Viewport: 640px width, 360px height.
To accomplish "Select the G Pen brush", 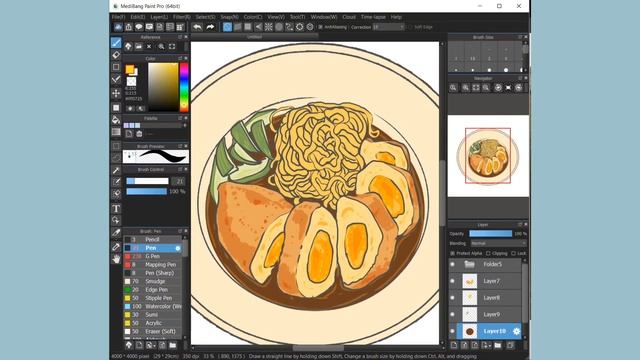I will click(x=153, y=256).
